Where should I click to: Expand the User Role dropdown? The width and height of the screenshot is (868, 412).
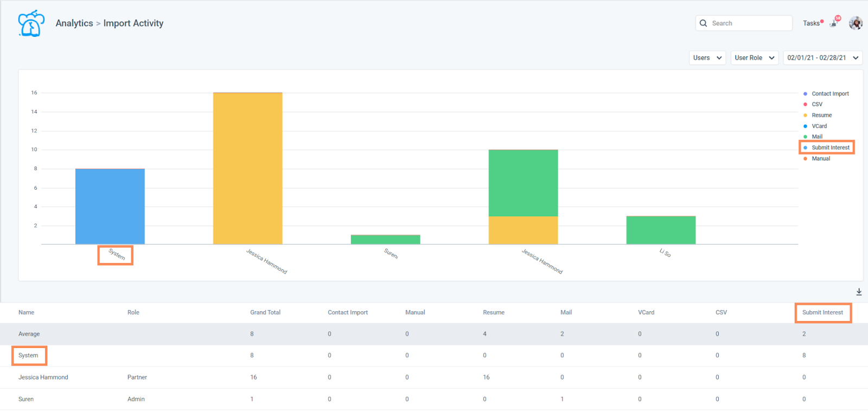(755, 58)
